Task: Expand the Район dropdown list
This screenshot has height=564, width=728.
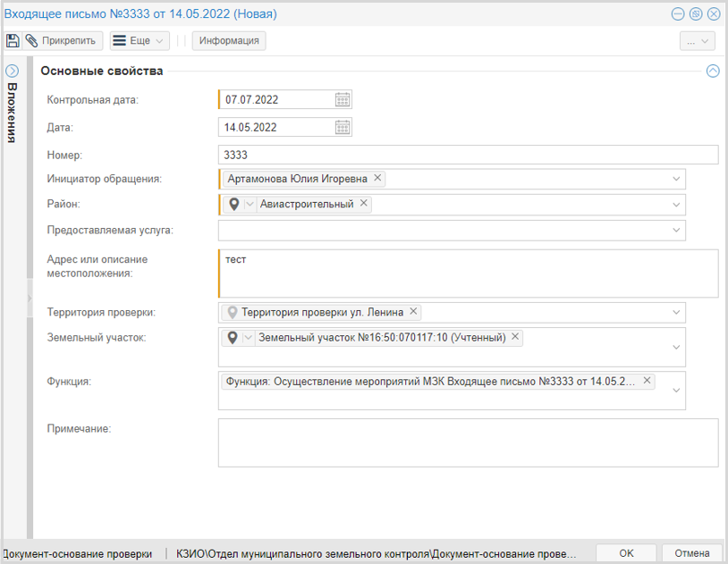Action: (x=676, y=205)
